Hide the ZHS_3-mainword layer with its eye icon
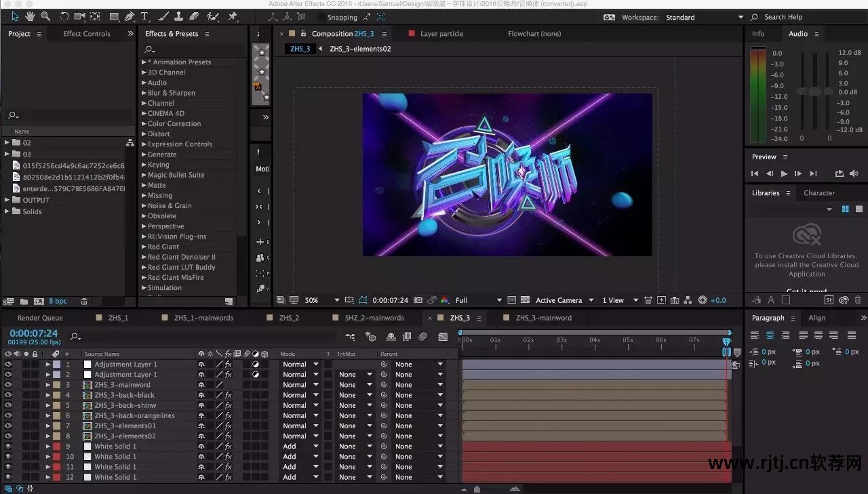 tap(8, 385)
